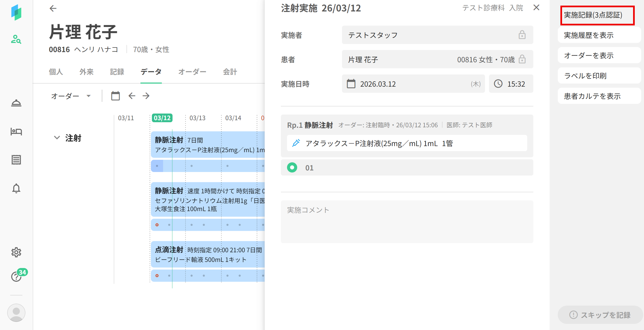Go to next date range arrow

146,96
